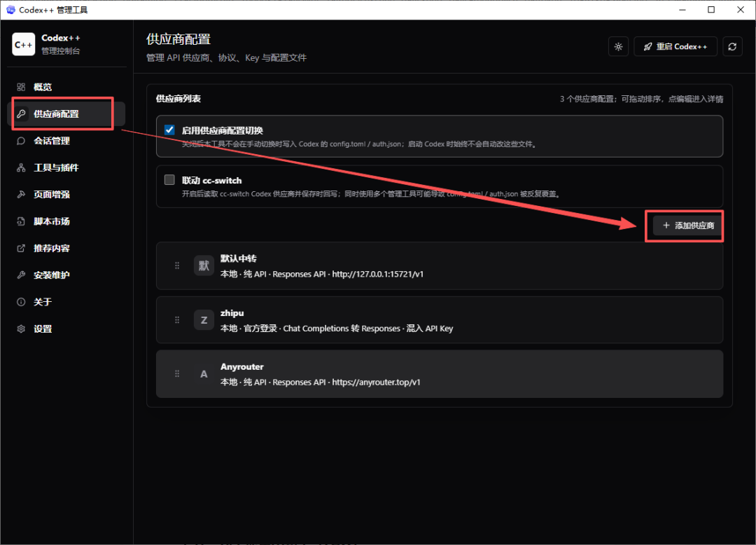
Task: Open the 概览 overview page
Action: click(x=66, y=88)
